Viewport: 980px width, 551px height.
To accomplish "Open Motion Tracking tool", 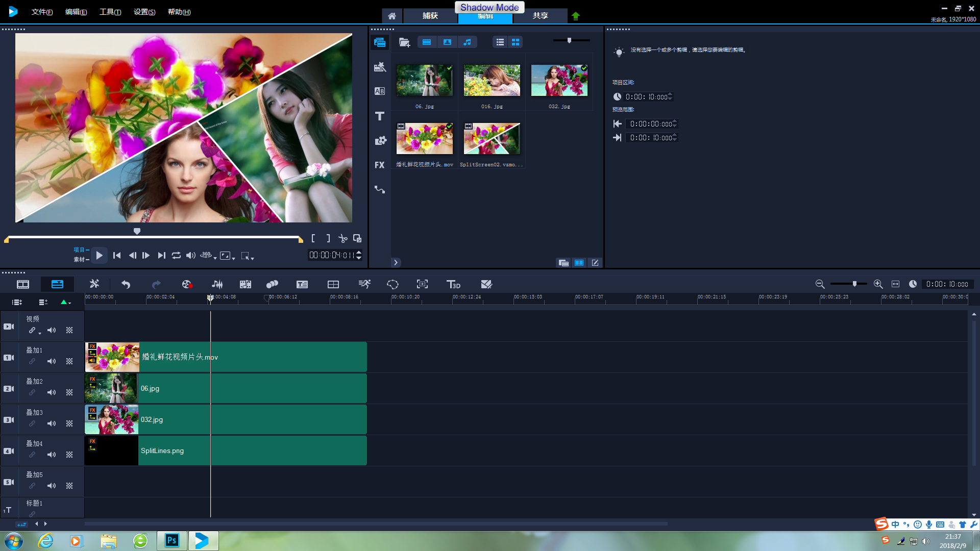I will pos(272,284).
